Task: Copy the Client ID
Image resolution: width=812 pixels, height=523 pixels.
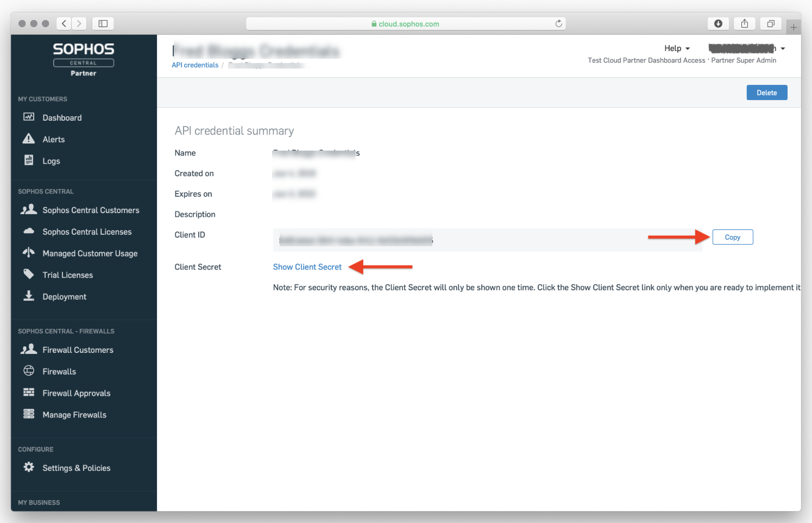Action: pos(732,237)
